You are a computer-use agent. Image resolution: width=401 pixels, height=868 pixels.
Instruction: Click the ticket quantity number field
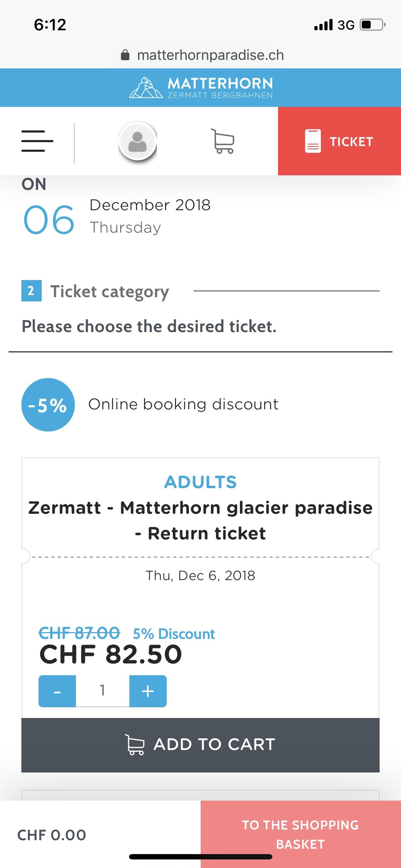tap(103, 691)
